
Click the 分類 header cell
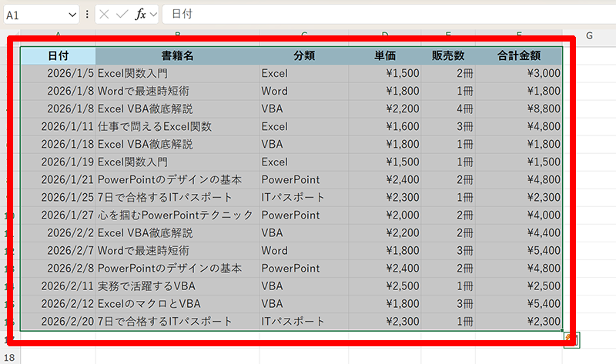click(x=304, y=56)
